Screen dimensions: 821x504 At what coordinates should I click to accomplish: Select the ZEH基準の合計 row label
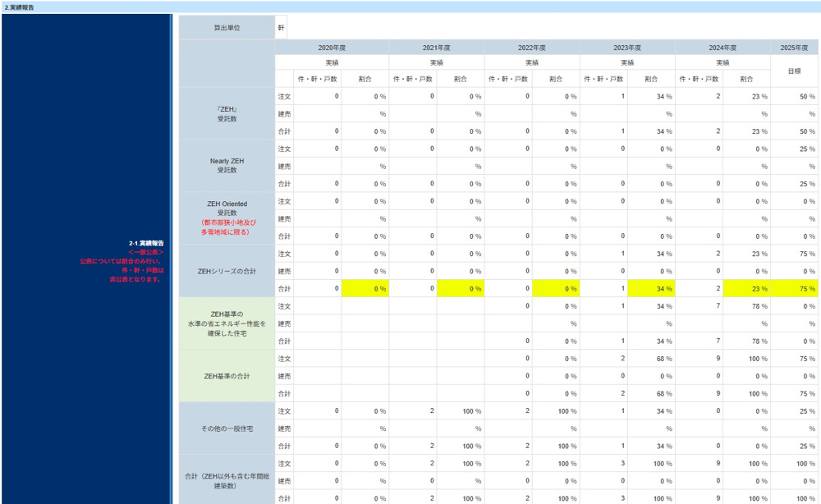(x=227, y=376)
